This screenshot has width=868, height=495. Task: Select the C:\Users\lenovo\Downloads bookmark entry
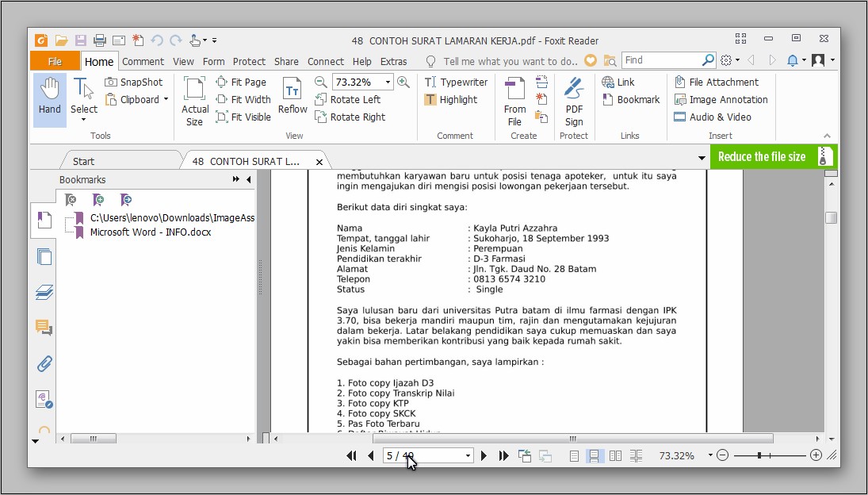(x=172, y=217)
